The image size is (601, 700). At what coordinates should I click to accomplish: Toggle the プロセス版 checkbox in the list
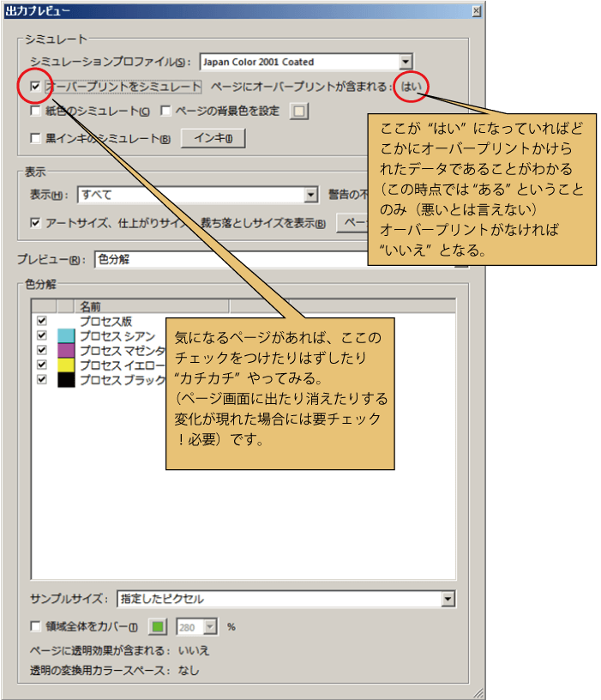pyautogui.click(x=41, y=321)
